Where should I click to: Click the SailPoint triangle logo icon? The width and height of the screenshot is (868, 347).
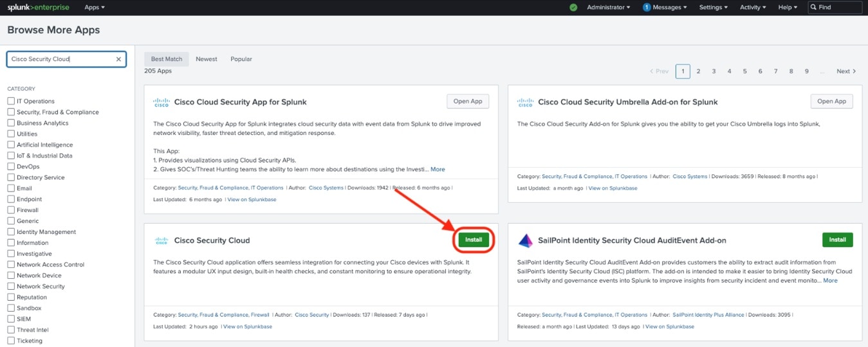click(526, 240)
